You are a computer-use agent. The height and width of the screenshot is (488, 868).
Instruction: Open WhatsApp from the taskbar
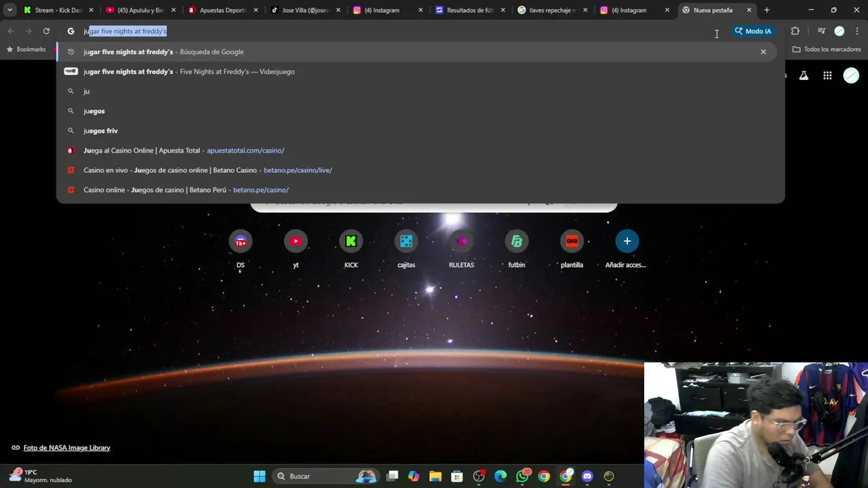(522, 476)
